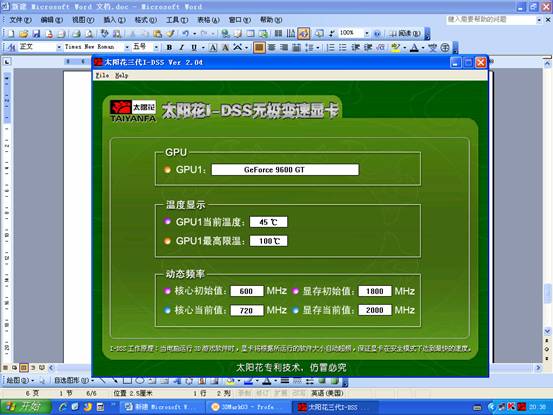Viewport: 553px width, 415px height.
Task: Toggle the Drawing toolbar button
Action: [x=304, y=33]
